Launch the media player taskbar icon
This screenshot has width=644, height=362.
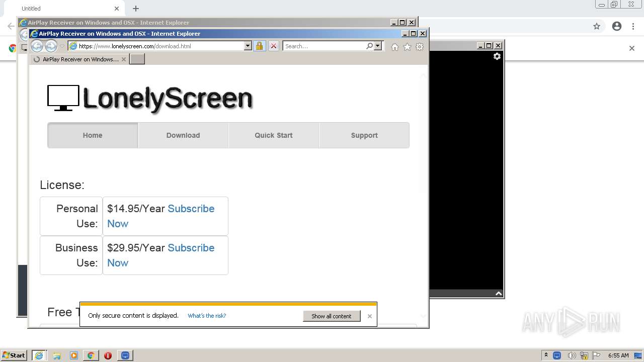pos(74,355)
